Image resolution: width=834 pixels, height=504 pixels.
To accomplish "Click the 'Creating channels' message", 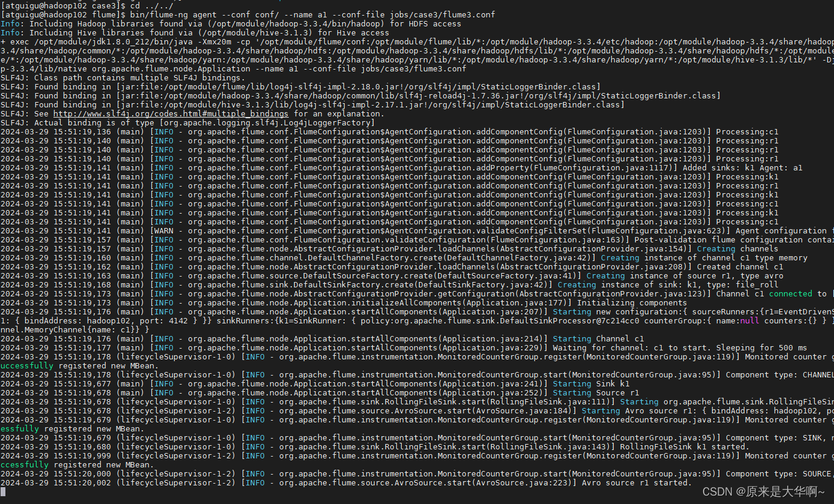I will click(x=738, y=249).
